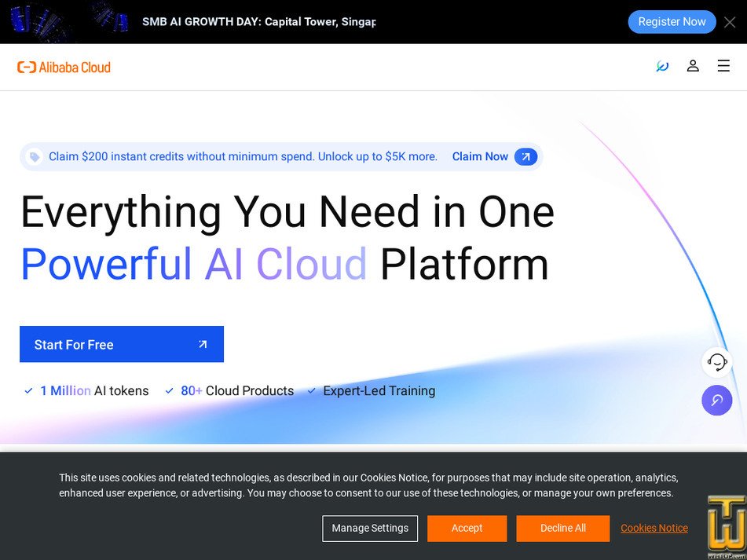Click the arrow icon next to Claim Now

[x=526, y=156]
